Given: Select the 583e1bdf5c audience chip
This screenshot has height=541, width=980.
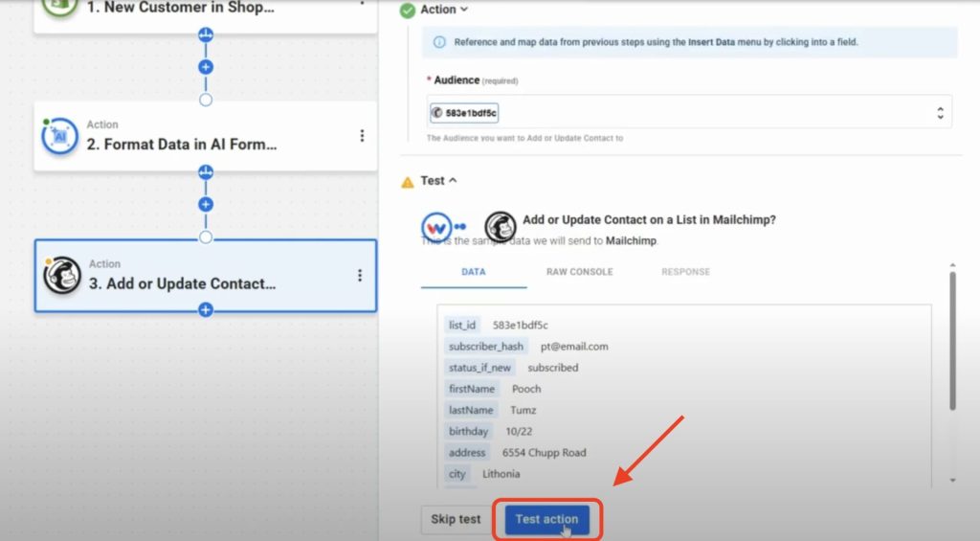Looking at the screenshot, I should coord(464,113).
